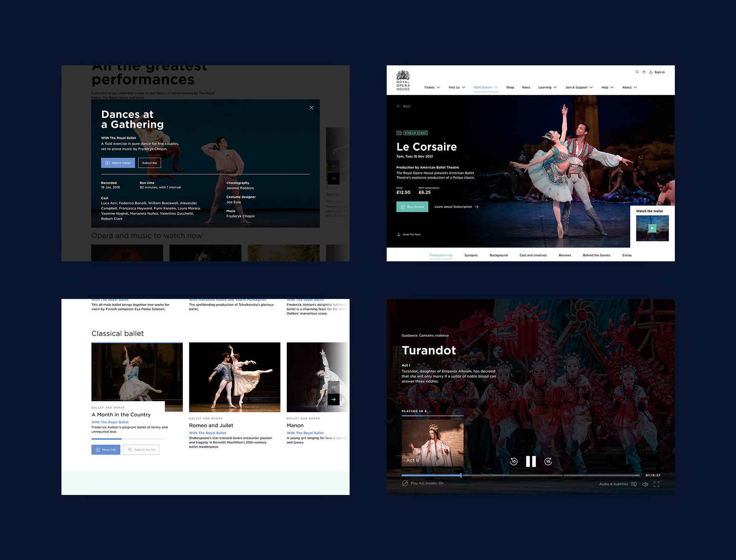Expand the Join & Support dropdown
The width and height of the screenshot is (736, 560).
pos(579,87)
